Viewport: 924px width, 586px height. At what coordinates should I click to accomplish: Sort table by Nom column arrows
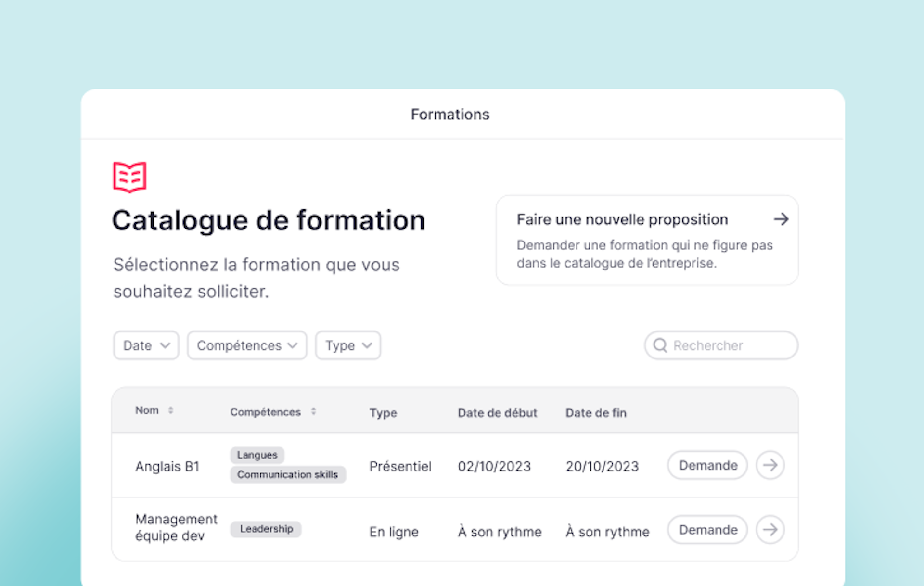170,410
